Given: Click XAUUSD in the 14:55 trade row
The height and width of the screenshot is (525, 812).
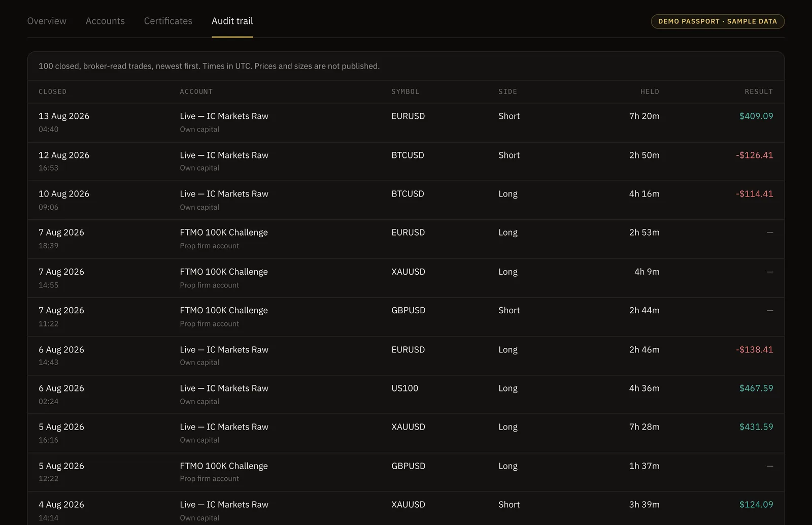Looking at the screenshot, I should [x=409, y=272].
